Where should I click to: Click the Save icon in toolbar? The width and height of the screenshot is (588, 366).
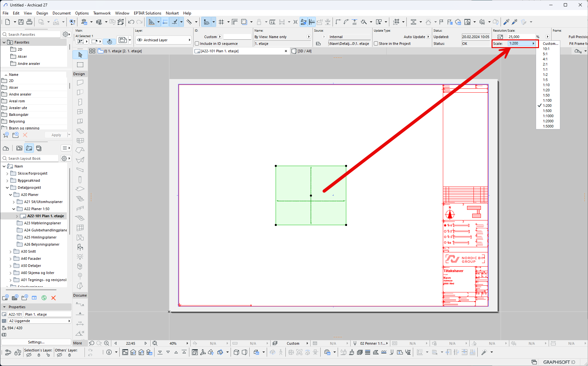coord(21,22)
